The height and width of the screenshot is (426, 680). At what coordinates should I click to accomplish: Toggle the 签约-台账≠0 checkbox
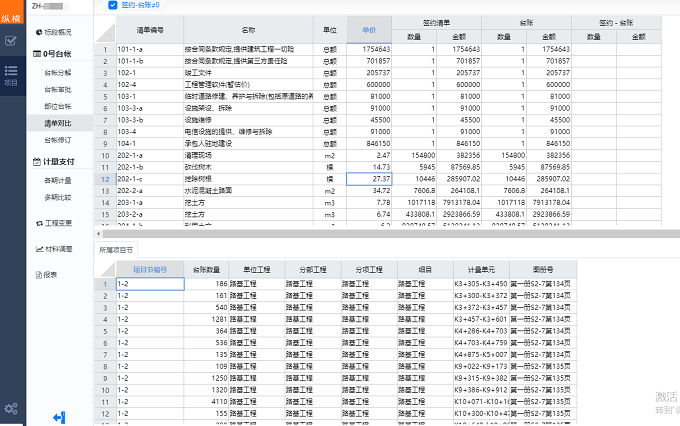[x=112, y=6]
